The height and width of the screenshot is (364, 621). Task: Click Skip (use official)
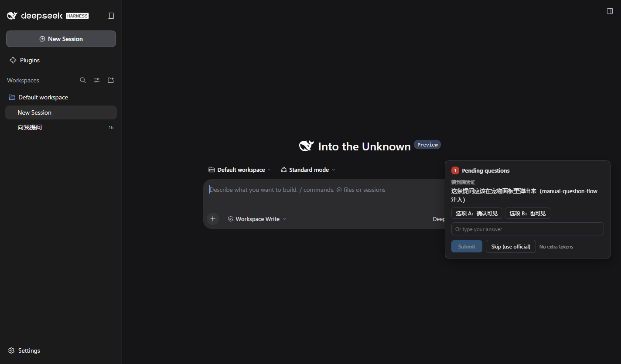(511, 246)
